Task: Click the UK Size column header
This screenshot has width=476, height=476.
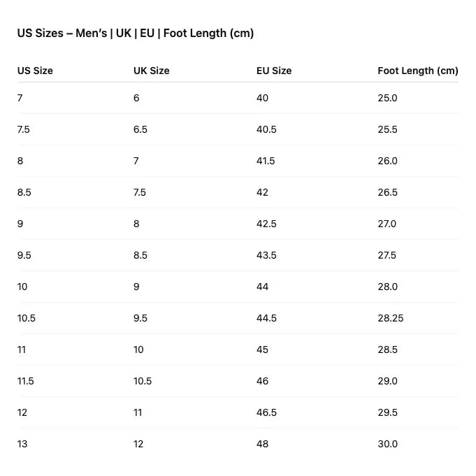Action: (151, 71)
